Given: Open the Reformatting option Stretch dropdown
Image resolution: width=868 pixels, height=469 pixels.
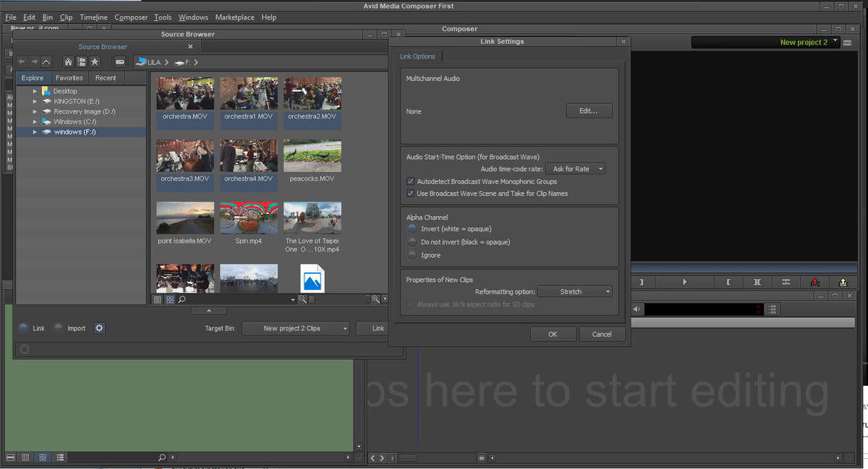Looking at the screenshot, I should pos(574,291).
